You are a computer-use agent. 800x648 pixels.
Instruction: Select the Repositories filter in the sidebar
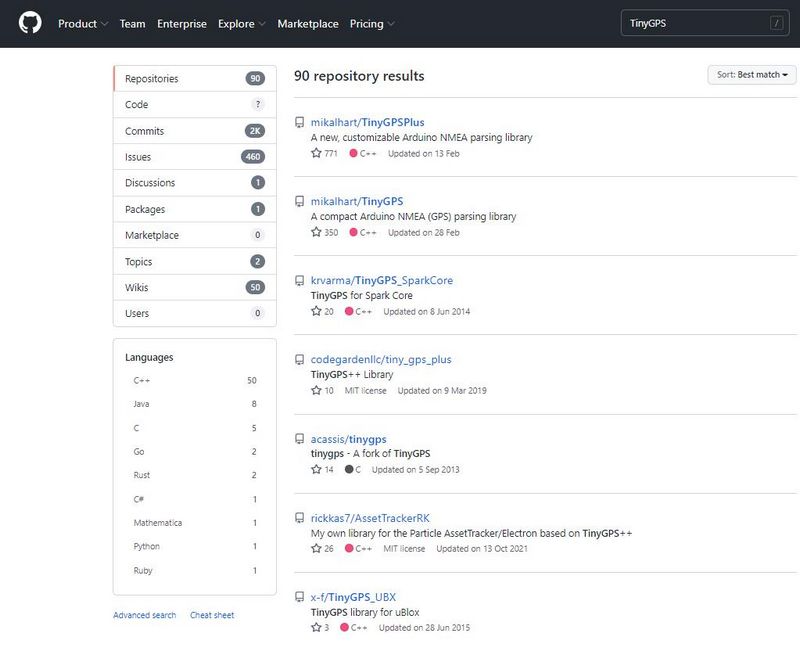[195, 79]
